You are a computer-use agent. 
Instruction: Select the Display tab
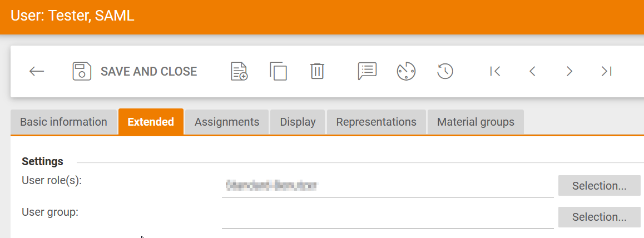coord(298,122)
